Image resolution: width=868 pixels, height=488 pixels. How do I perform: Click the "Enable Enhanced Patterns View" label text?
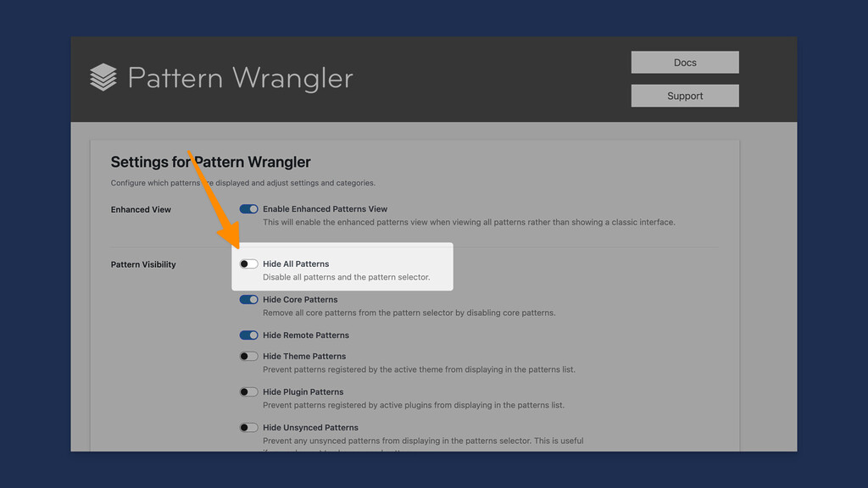pos(325,209)
